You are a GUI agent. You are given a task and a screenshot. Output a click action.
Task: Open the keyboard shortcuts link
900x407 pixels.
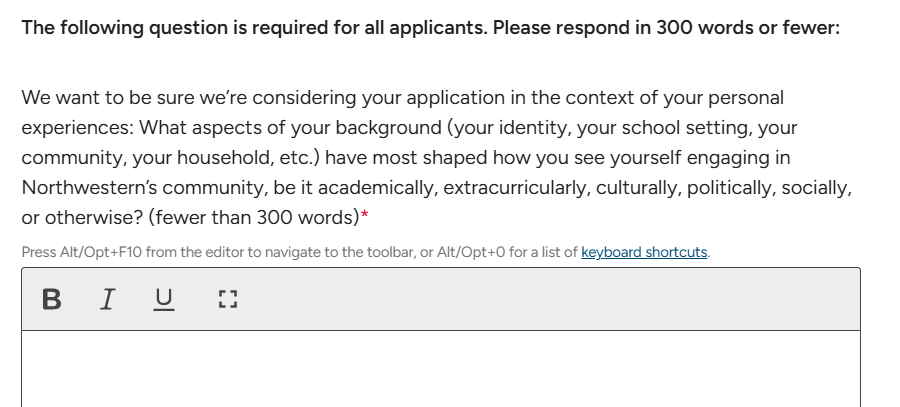[644, 252]
